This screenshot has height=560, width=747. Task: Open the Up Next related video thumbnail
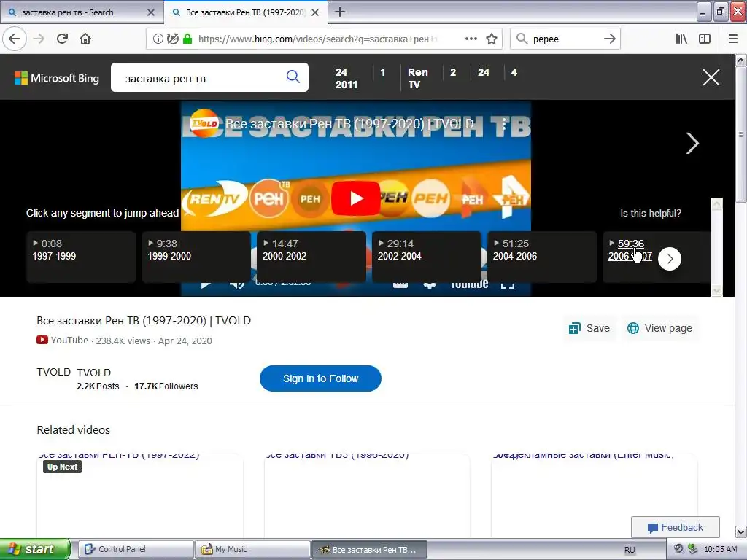point(139,497)
